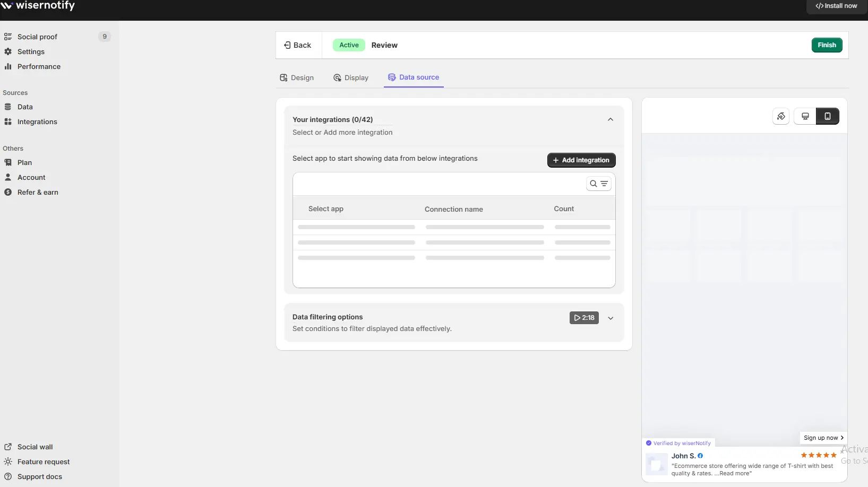Click the Active status badge
Viewport: 868px width, 487px height.
click(349, 45)
